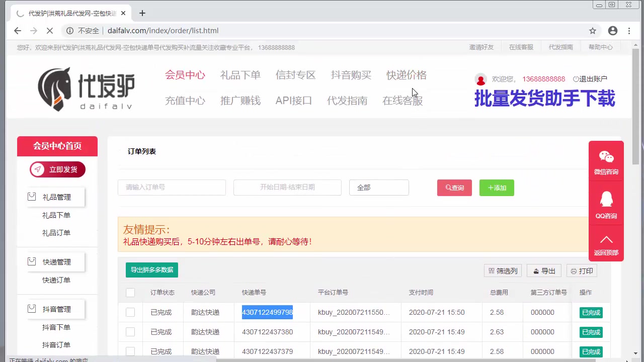The height and width of the screenshot is (362, 644).
Task: Click the 在线客服 top utility link
Action: (521, 47)
